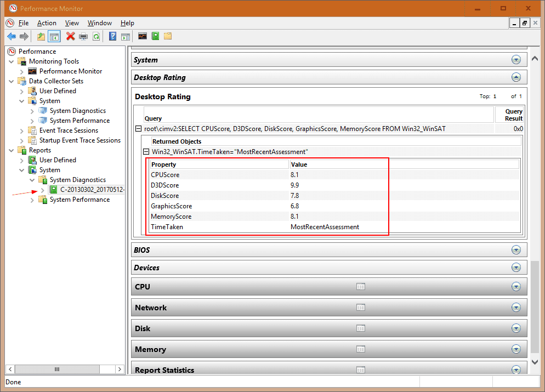Open data table icon in Network section
Viewport: 545px width, 392px height.
361,308
